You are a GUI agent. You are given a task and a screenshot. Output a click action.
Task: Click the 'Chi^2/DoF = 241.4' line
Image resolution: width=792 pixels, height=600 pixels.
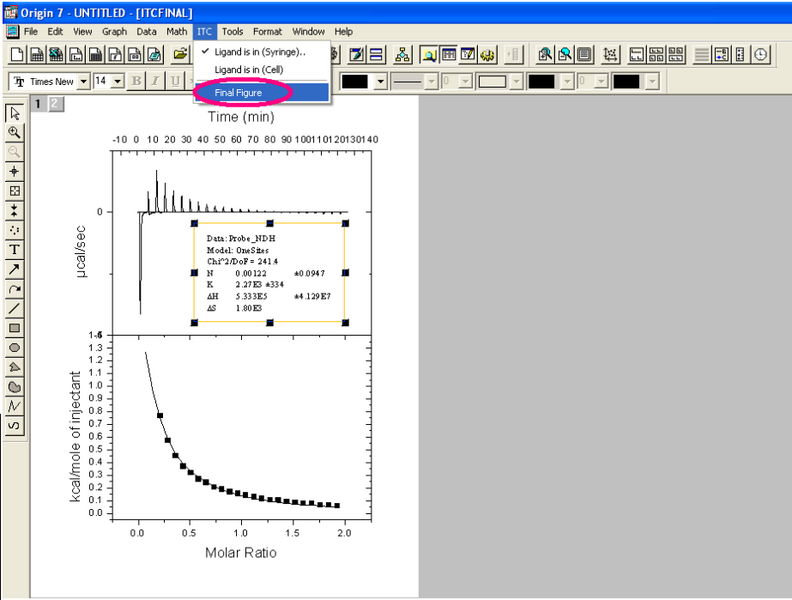pos(242,262)
